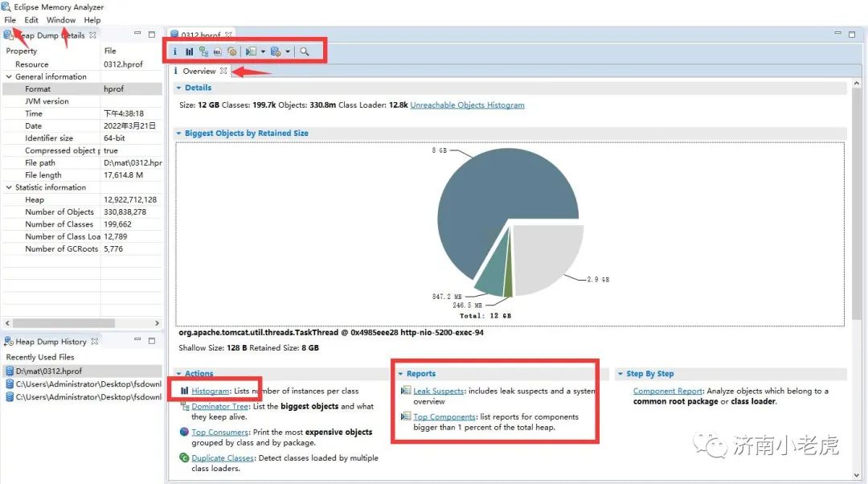Open the Thread Overview gear toolbar icon
Image resolution: width=868 pixels, height=484 pixels.
pos(232,51)
